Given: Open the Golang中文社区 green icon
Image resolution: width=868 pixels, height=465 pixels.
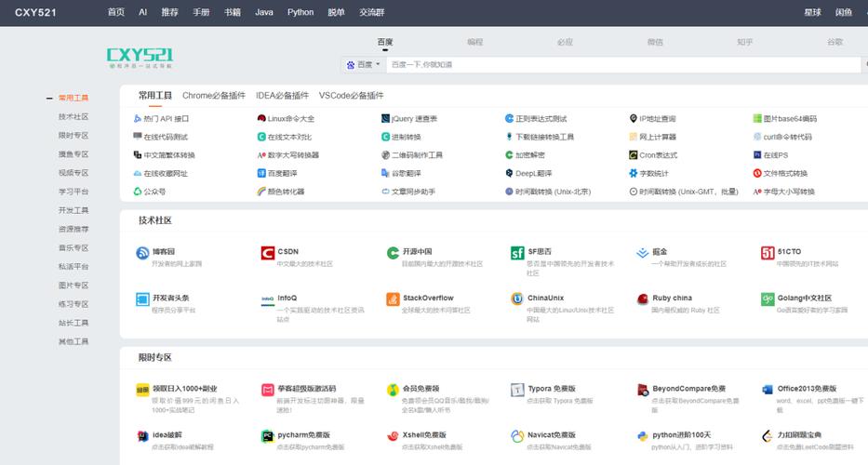Looking at the screenshot, I should click(768, 299).
